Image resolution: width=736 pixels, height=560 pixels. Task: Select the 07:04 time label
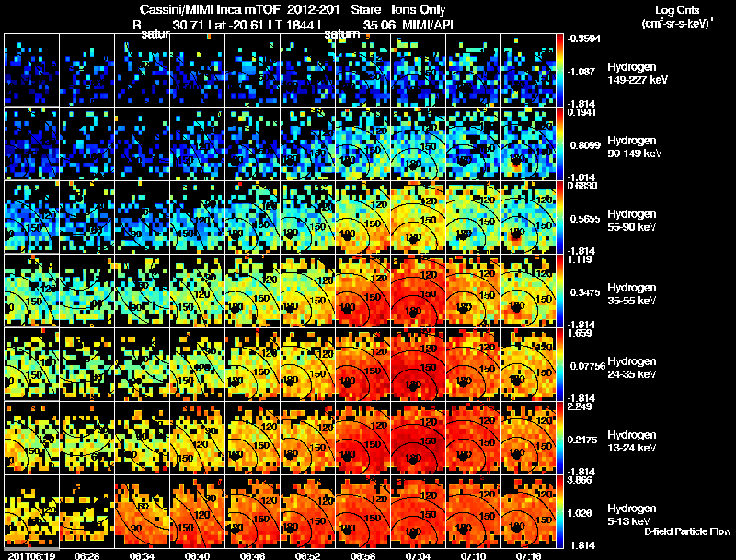pos(418,555)
